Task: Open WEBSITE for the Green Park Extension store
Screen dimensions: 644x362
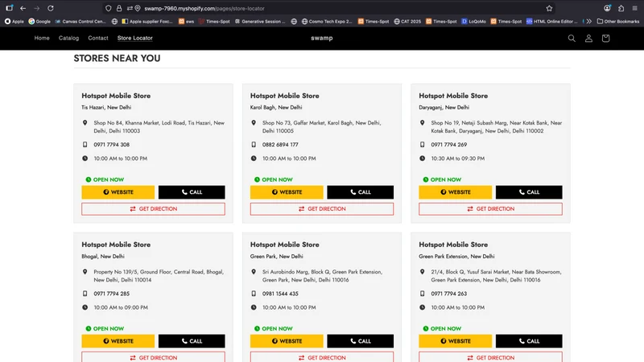Action: click(455, 341)
